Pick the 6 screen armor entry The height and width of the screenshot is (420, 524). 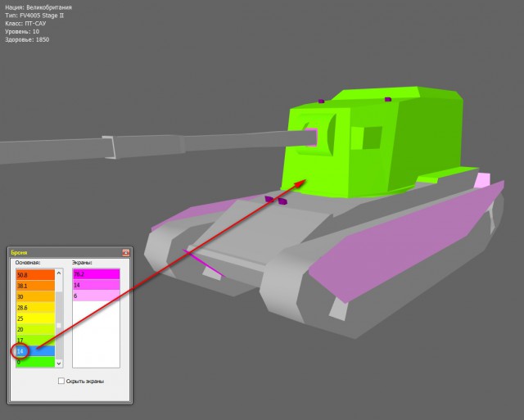(97, 296)
